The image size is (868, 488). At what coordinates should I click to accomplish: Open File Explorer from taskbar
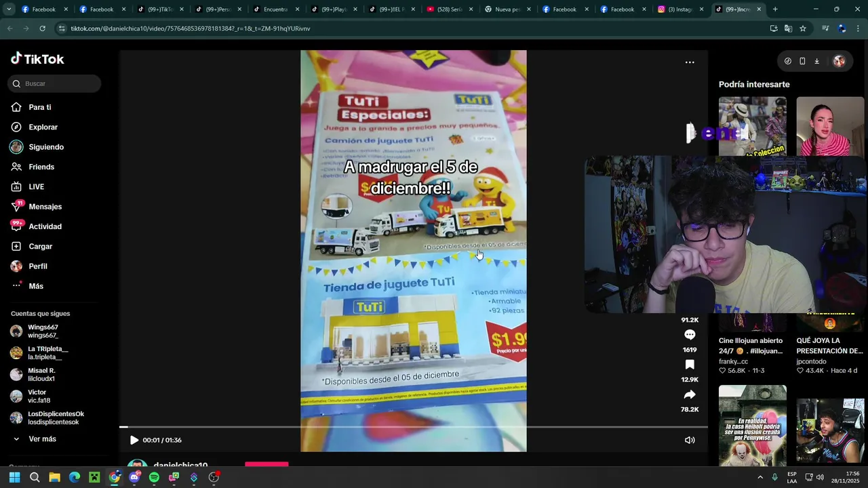[54, 477]
